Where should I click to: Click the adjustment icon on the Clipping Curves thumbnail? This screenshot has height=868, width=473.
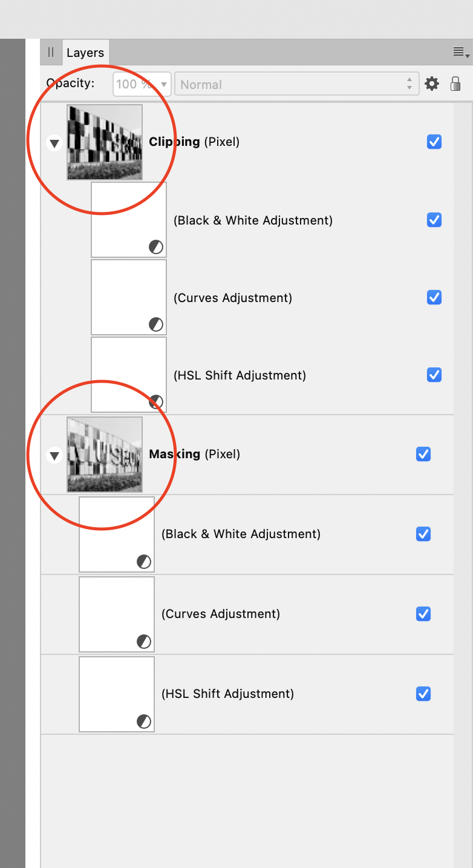pyautogui.click(x=156, y=324)
